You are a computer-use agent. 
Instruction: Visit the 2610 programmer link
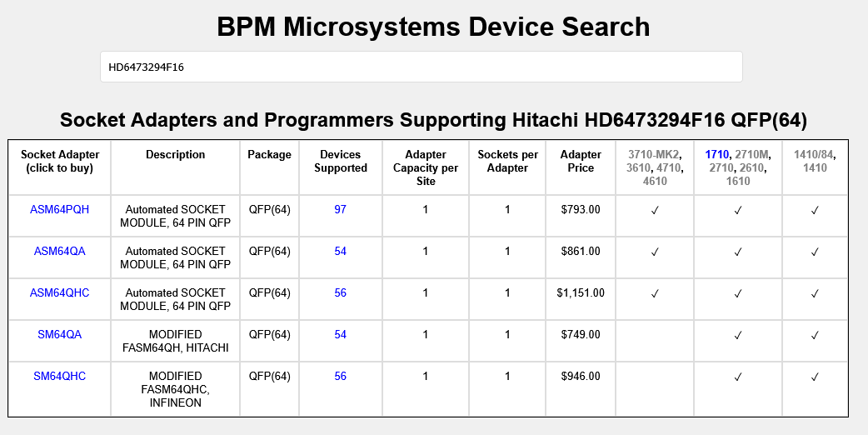point(751,167)
